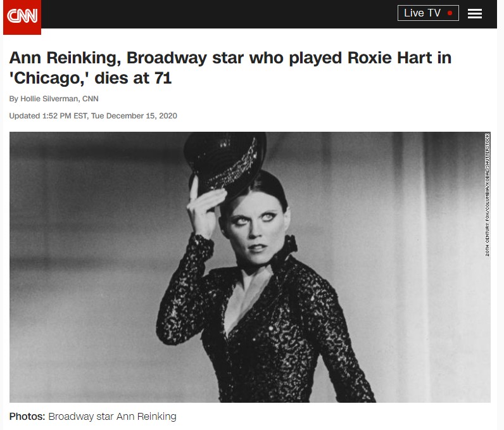Click 'CNN' in the byline

[91, 99]
